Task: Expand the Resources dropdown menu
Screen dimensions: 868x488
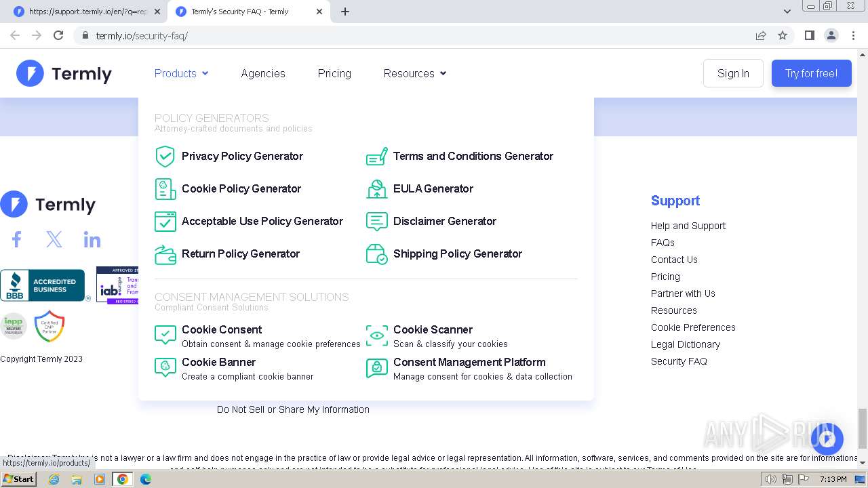Action: (x=415, y=73)
